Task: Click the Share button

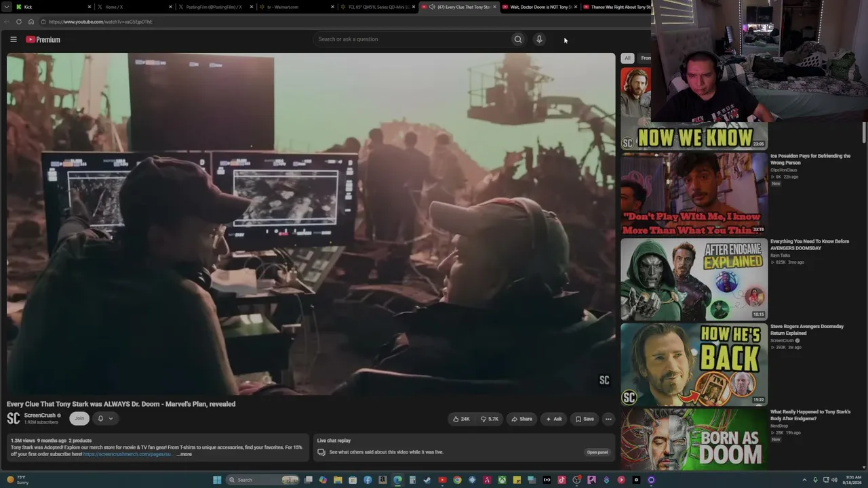Action: [x=521, y=419]
